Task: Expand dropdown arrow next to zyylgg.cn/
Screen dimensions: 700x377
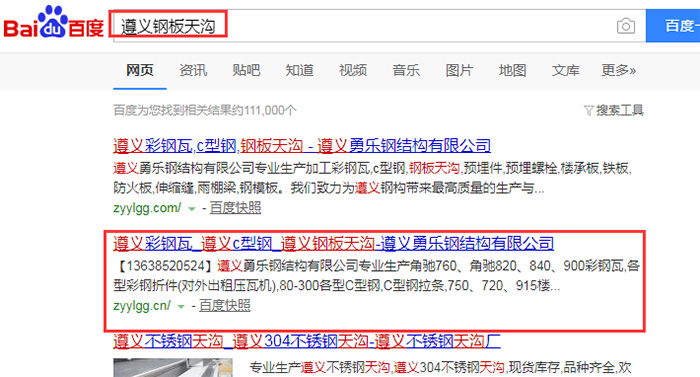Action: [x=181, y=307]
